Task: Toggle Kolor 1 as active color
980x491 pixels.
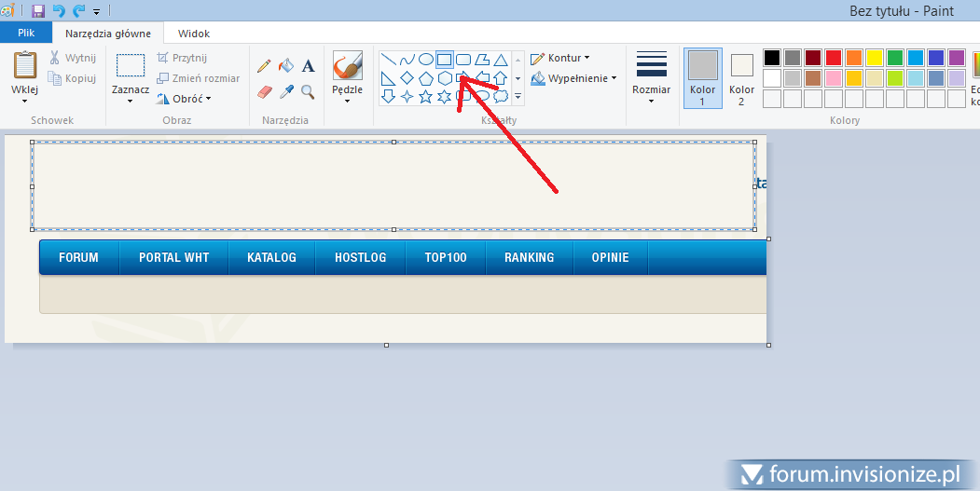Action: pyautogui.click(x=702, y=77)
